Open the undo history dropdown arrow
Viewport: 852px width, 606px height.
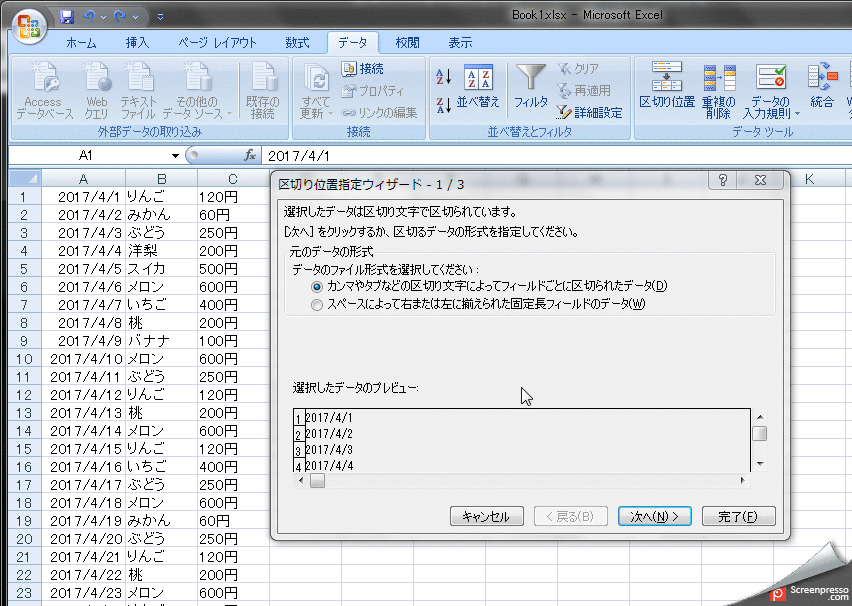point(103,17)
